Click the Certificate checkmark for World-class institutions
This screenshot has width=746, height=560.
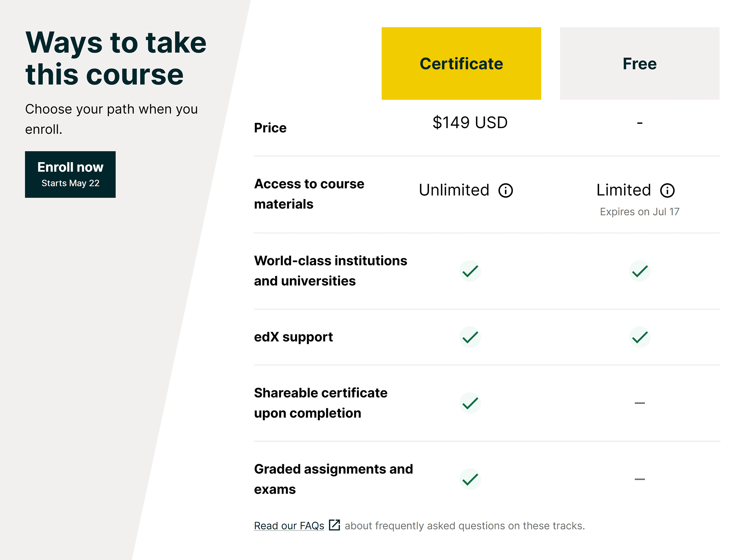coord(470,270)
